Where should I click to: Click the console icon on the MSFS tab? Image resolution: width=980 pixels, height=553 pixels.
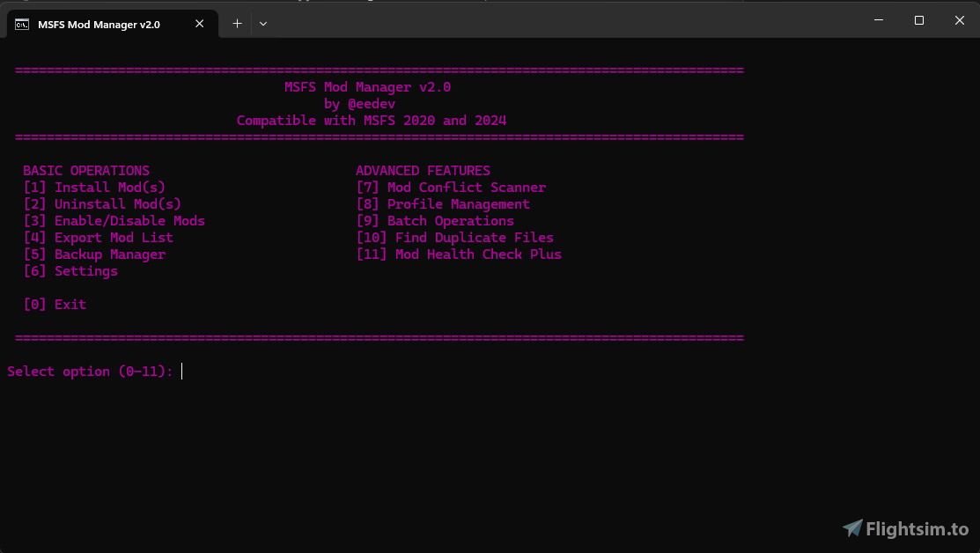tap(21, 24)
